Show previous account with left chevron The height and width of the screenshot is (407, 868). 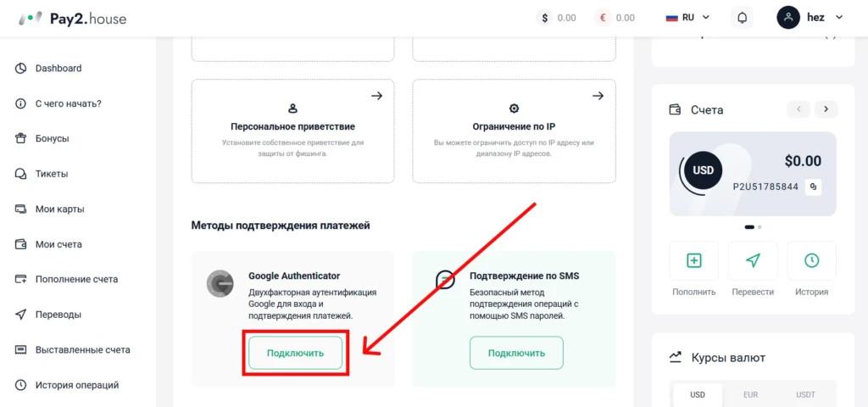[798, 109]
